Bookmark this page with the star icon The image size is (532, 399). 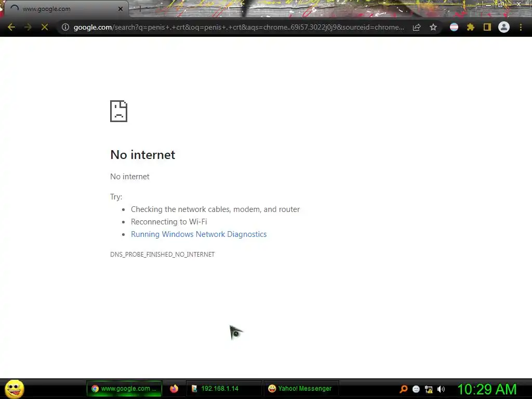[x=433, y=27]
